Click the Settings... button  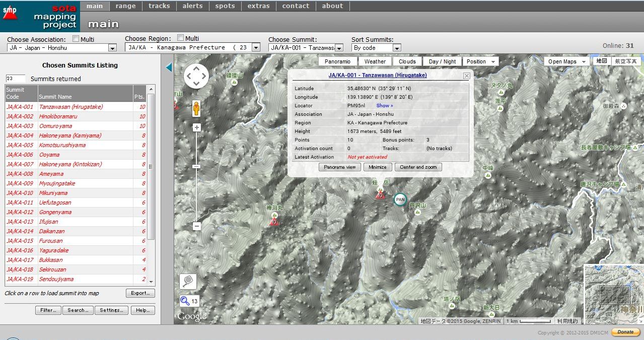tap(112, 310)
